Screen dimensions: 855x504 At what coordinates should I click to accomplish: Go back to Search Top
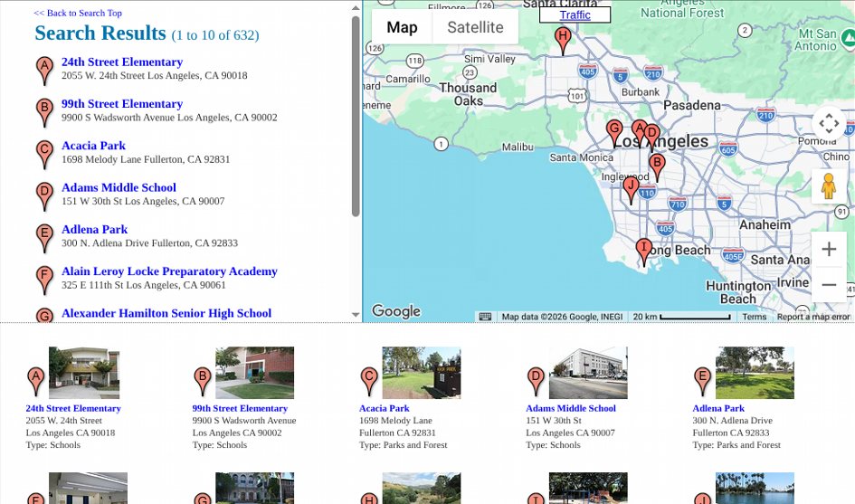[78, 13]
